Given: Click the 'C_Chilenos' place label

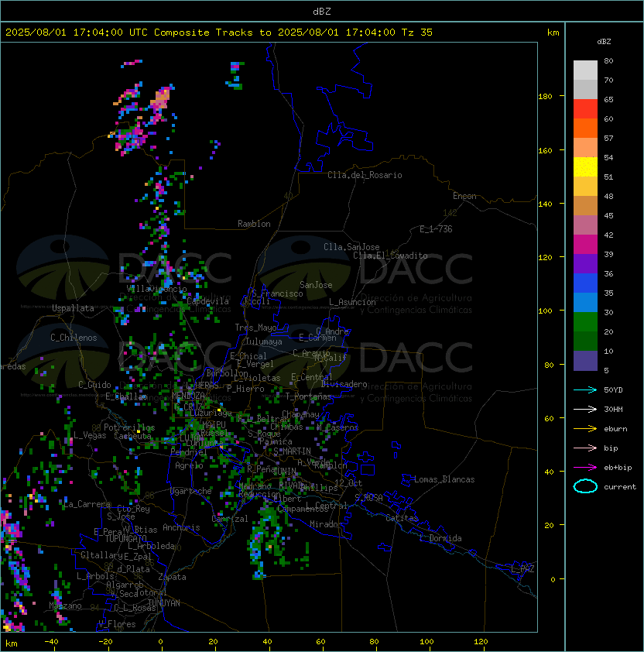Looking at the screenshot, I should [x=74, y=338].
